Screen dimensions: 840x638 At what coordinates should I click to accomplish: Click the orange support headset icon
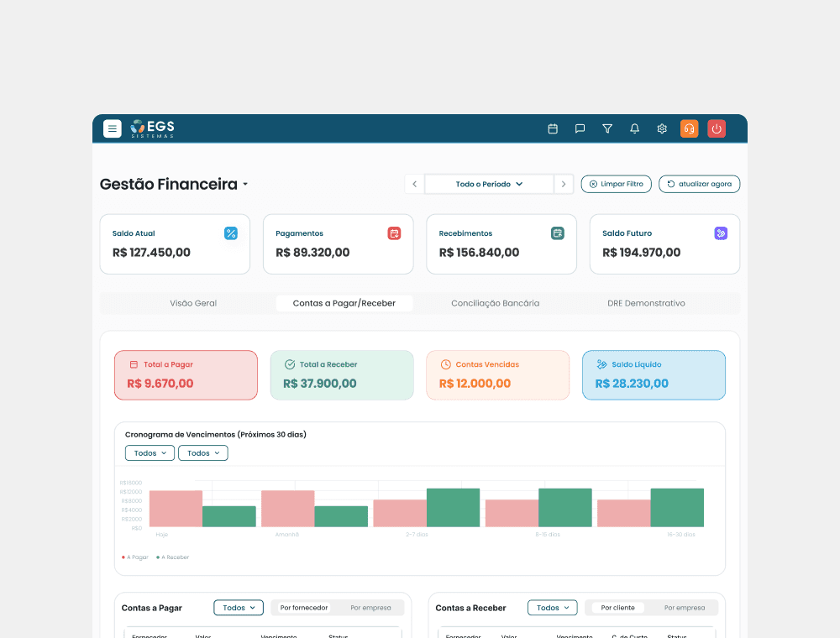689,128
